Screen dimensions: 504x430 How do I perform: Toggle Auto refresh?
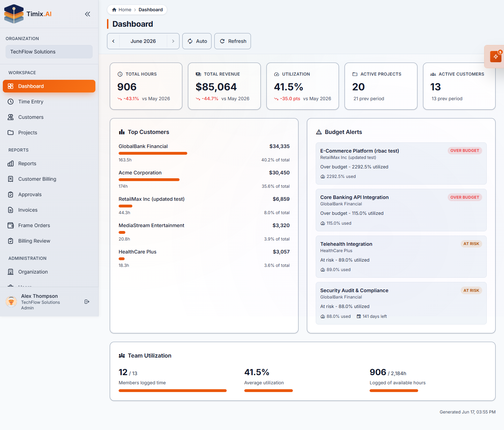coord(197,41)
